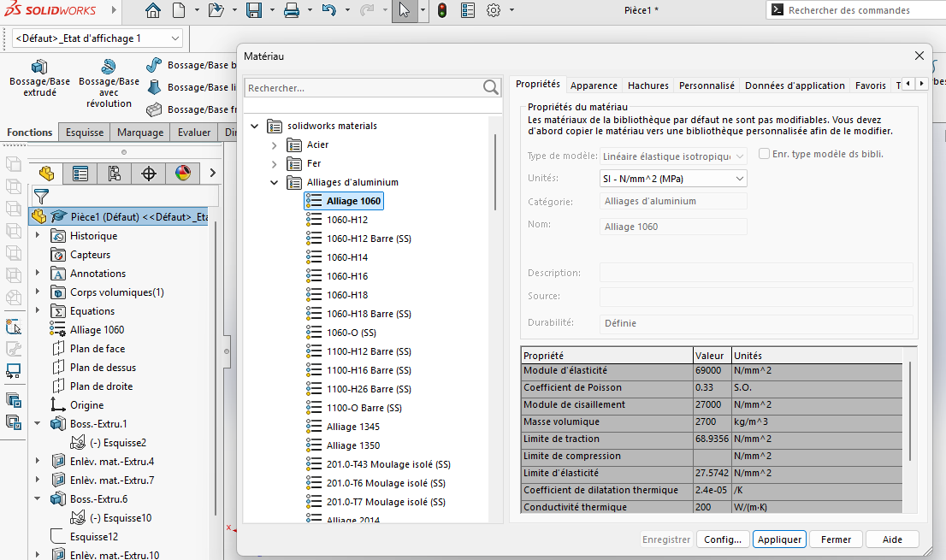The width and height of the screenshot is (946, 560).
Task: Click in the material Rechercher search field
Action: coord(363,88)
